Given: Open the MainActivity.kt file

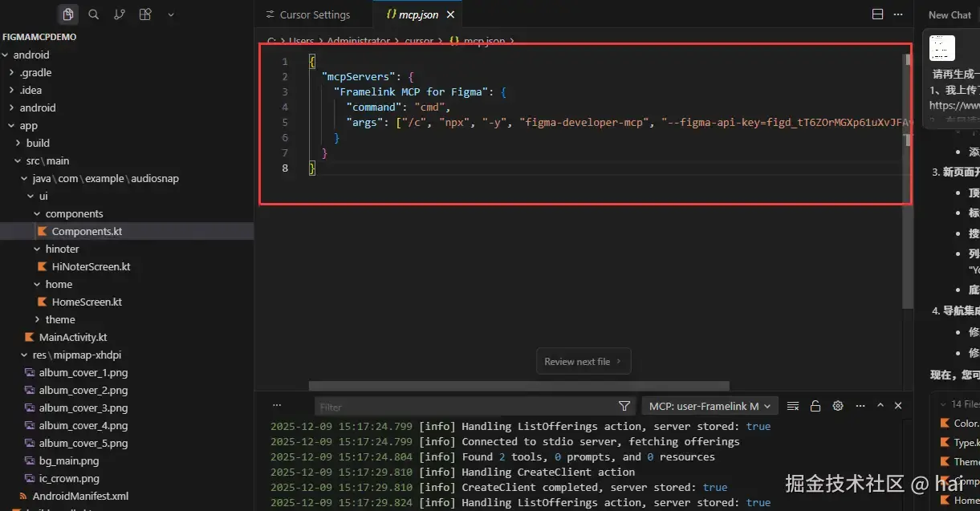Looking at the screenshot, I should [x=73, y=337].
